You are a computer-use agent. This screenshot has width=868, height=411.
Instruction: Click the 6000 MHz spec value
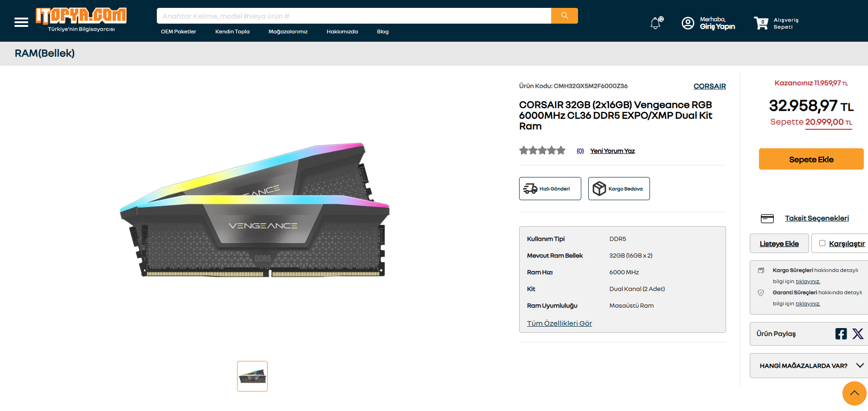(624, 272)
